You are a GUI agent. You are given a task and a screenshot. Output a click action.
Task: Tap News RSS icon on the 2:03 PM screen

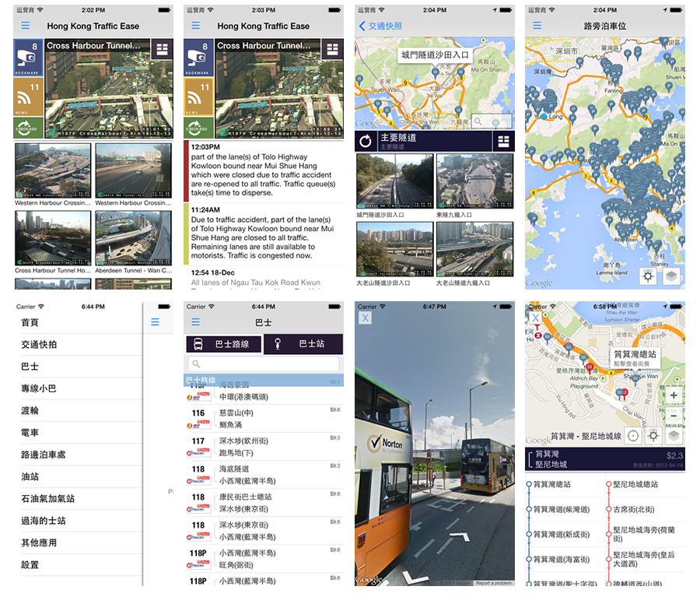coord(198,97)
